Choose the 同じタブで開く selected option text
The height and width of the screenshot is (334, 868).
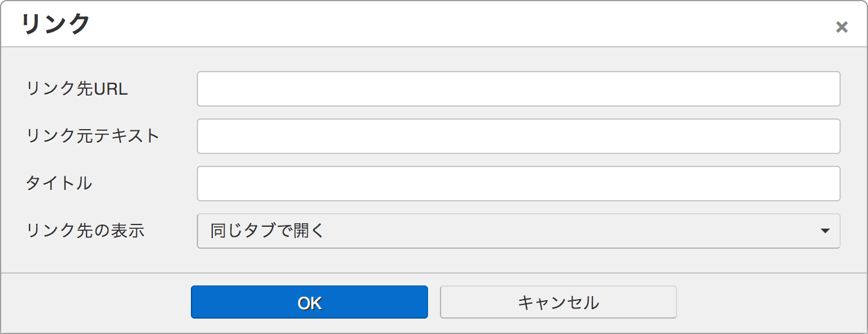pyautogui.click(x=267, y=231)
